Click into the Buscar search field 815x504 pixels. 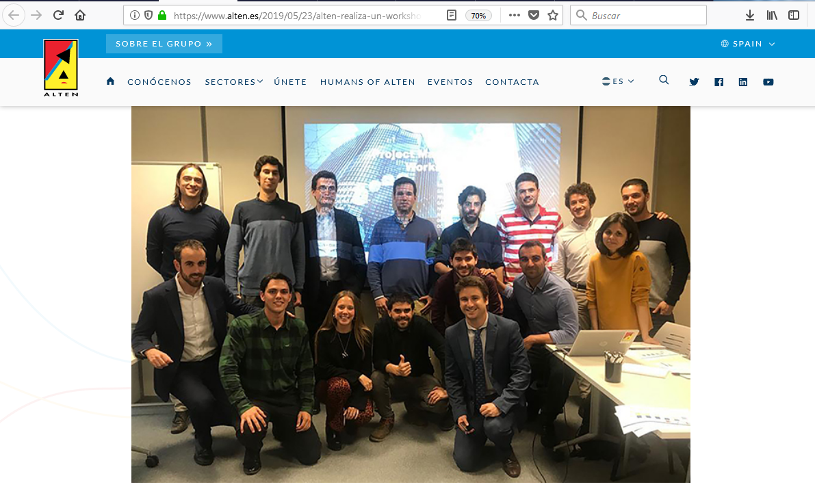[x=638, y=16]
